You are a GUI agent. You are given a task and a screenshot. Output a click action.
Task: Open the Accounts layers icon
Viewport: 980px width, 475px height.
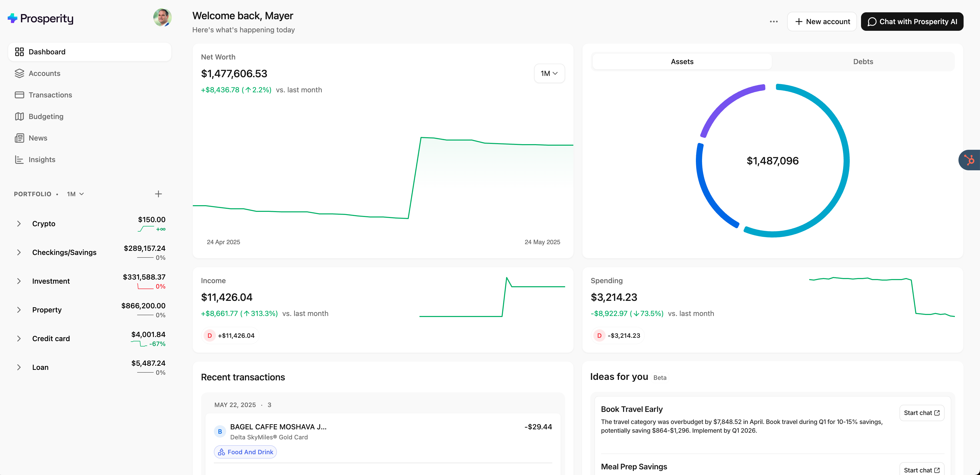(x=19, y=73)
